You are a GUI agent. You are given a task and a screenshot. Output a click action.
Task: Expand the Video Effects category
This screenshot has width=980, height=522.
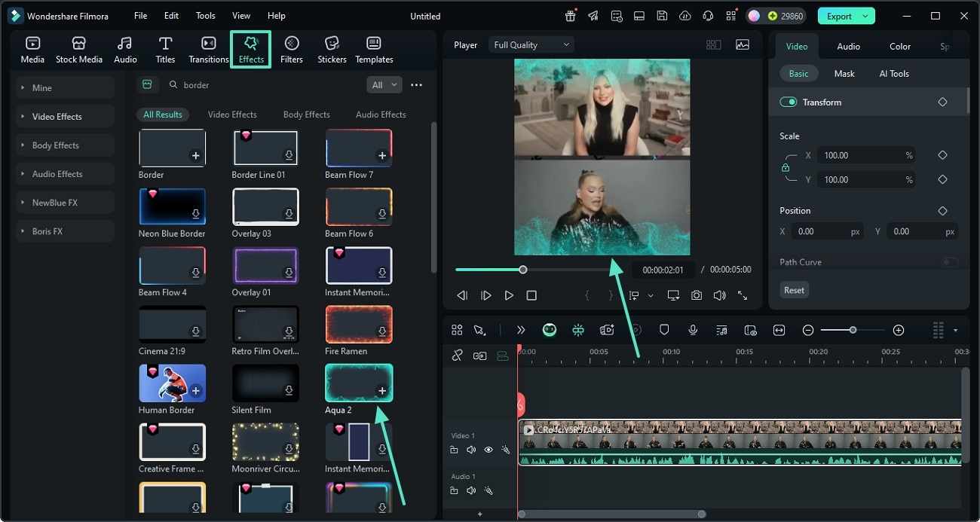coord(65,116)
